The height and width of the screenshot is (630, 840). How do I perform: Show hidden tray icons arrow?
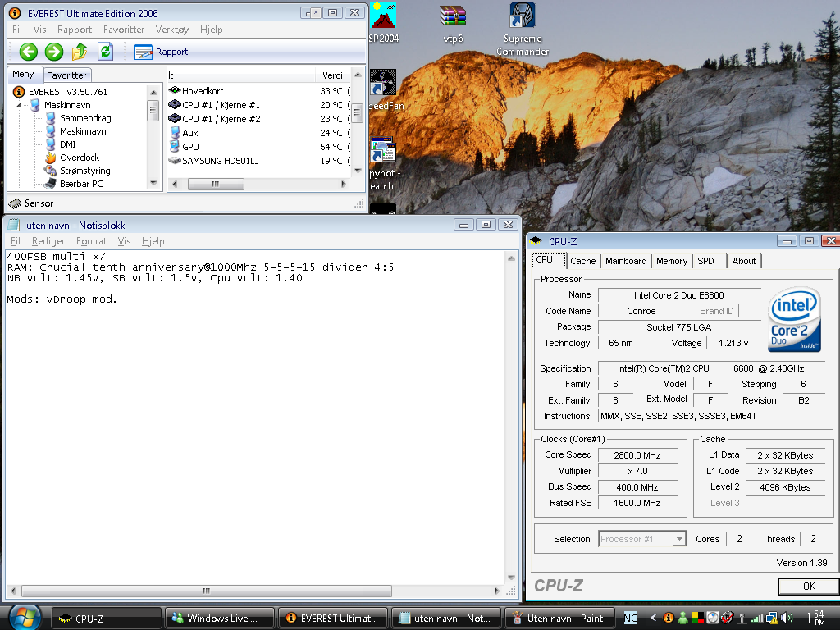click(x=653, y=618)
